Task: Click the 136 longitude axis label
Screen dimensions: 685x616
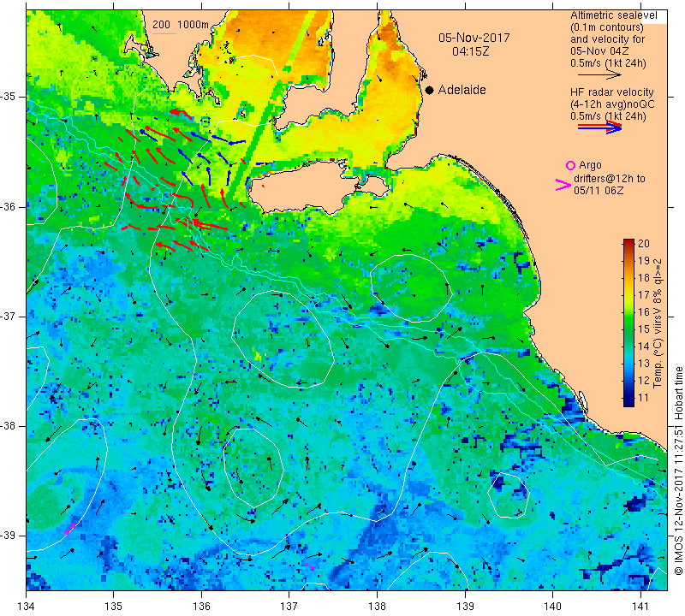Action: coord(201,607)
